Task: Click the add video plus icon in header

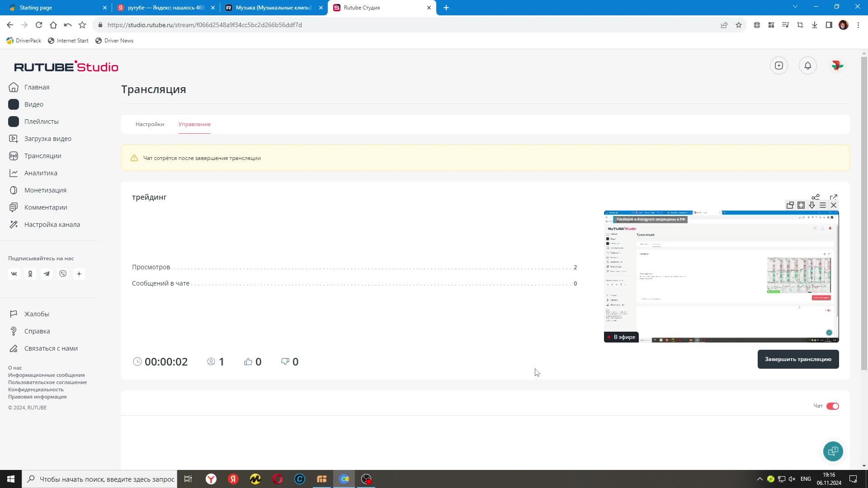Action: (x=778, y=66)
